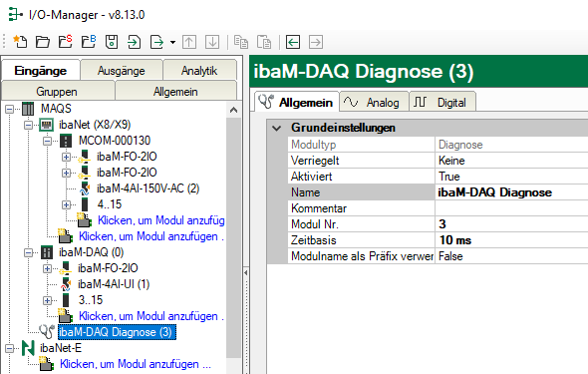Click the import arrow-into-page icon
The image size is (588, 374).
(134, 42)
